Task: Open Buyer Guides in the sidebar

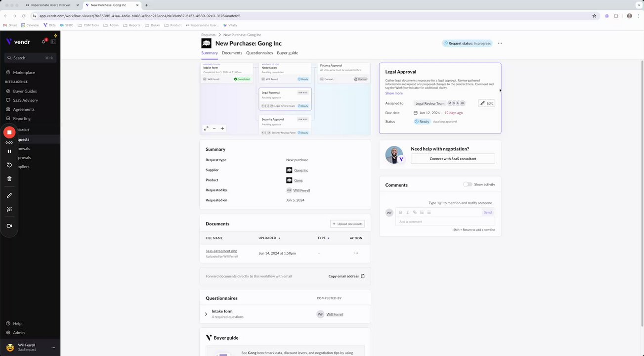Action: tap(25, 91)
